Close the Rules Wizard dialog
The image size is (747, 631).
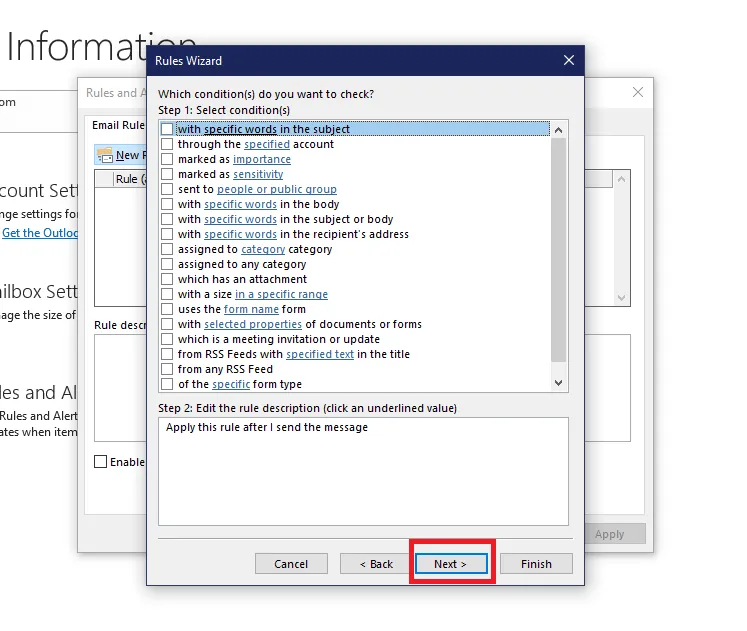coord(568,60)
